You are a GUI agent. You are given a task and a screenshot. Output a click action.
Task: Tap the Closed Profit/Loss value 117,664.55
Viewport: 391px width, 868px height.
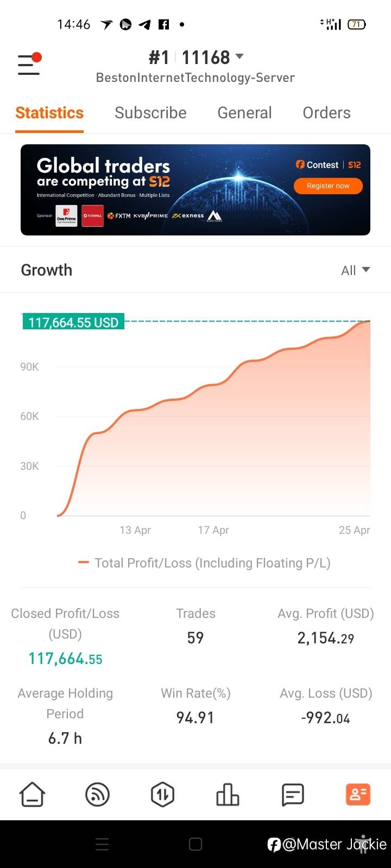(65, 659)
